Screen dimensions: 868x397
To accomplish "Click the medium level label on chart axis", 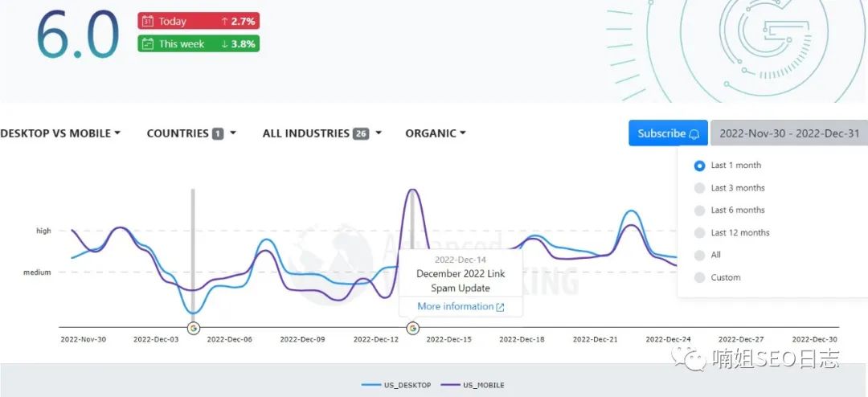I will pyautogui.click(x=37, y=272).
